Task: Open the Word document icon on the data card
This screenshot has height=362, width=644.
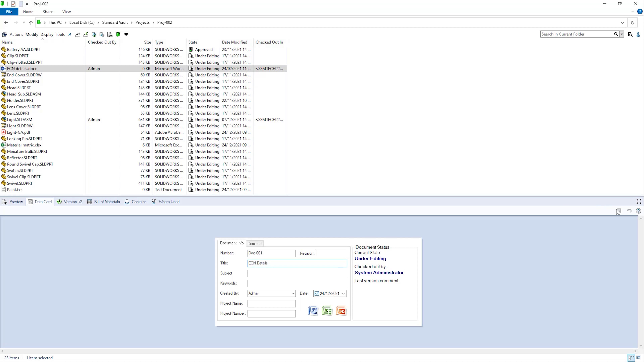Action: pos(313,311)
